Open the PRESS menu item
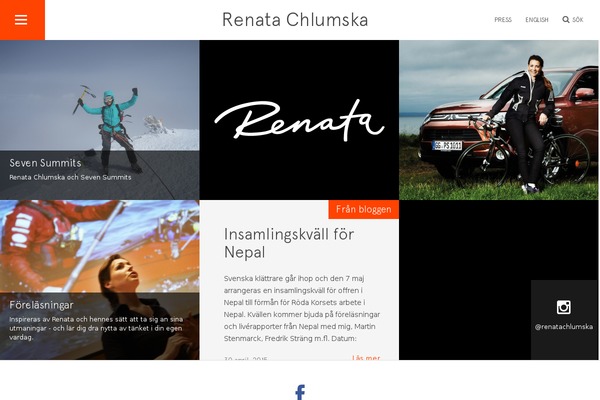 pyautogui.click(x=503, y=20)
